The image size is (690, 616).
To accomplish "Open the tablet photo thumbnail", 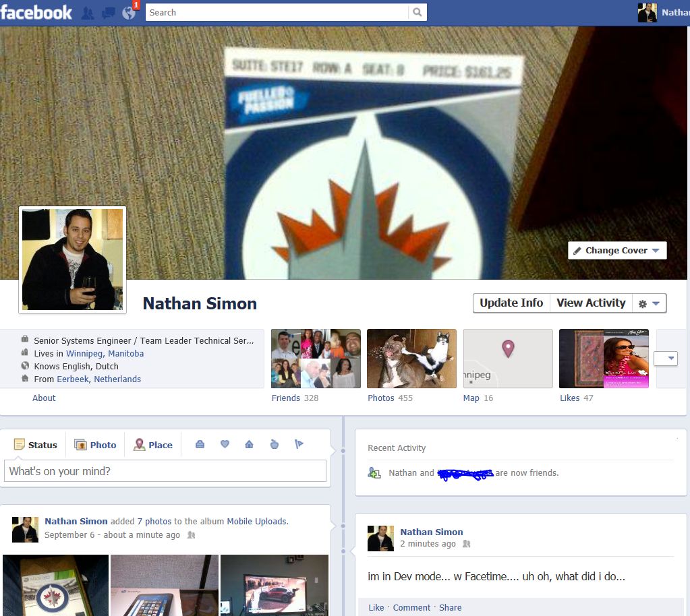I will (164, 585).
